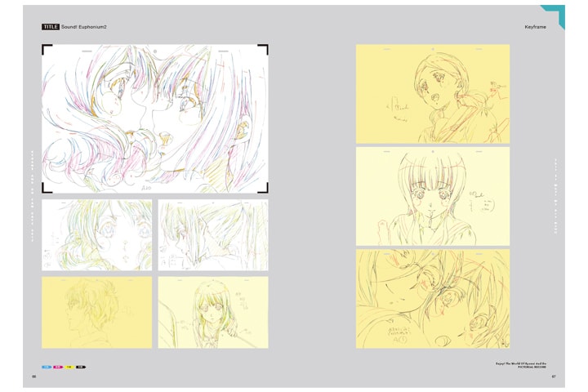The height and width of the screenshot is (392, 588).
Task: Click the bottom-left crop corner bracket of large sketch
Action: (46, 189)
